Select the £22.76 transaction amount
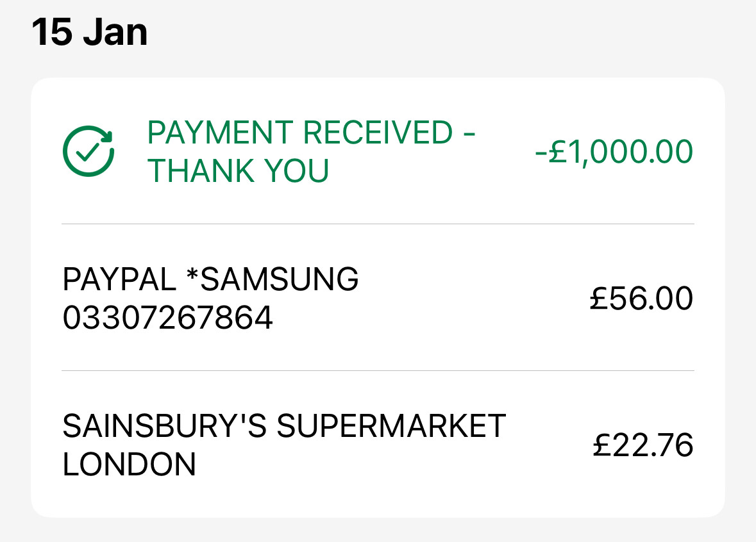756x542 pixels. (x=643, y=445)
